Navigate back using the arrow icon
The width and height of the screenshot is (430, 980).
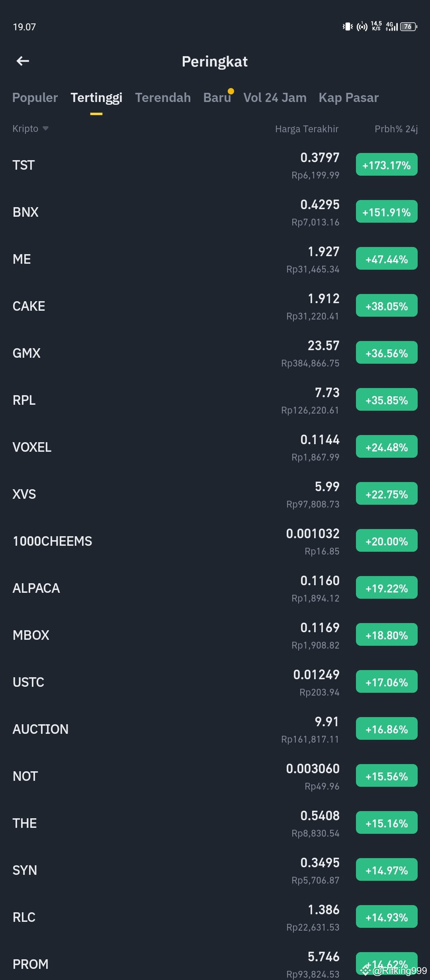(23, 61)
